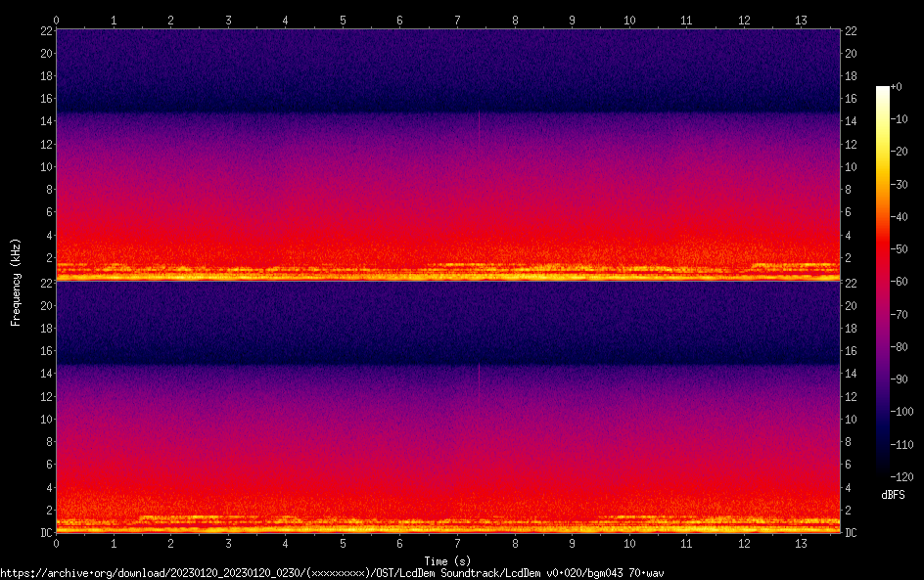The image size is (924, 580).
Task: Click the 'dBFS' label under the color scale
Action: pyautogui.click(x=893, y=496)
